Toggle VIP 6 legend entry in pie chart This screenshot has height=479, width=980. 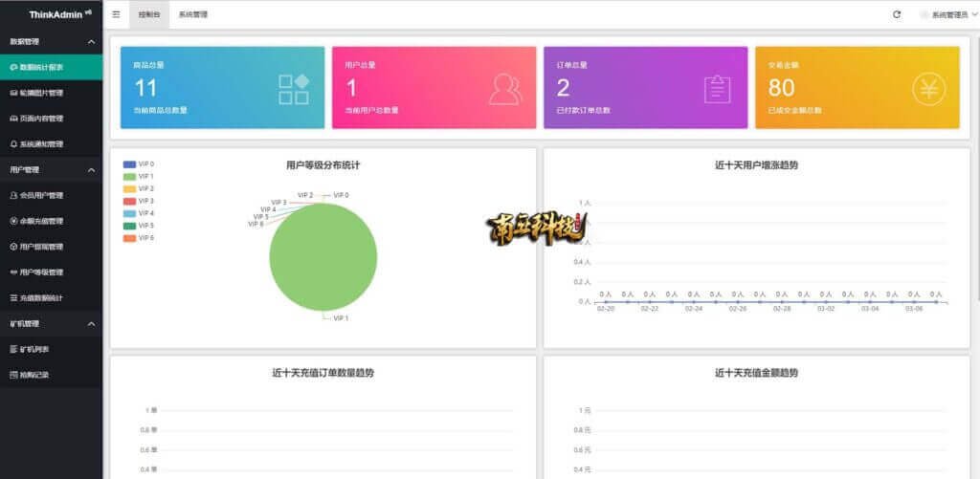(x=139, y=237)
